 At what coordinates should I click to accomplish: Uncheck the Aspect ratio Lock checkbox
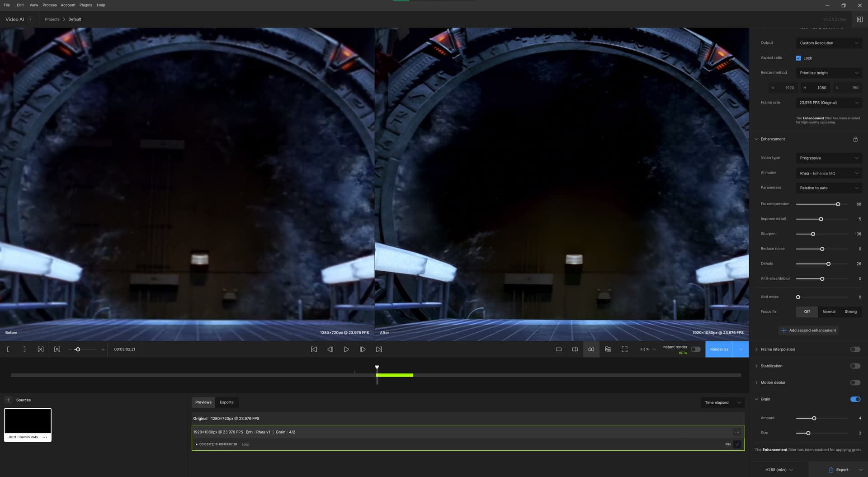coord(798,58)
